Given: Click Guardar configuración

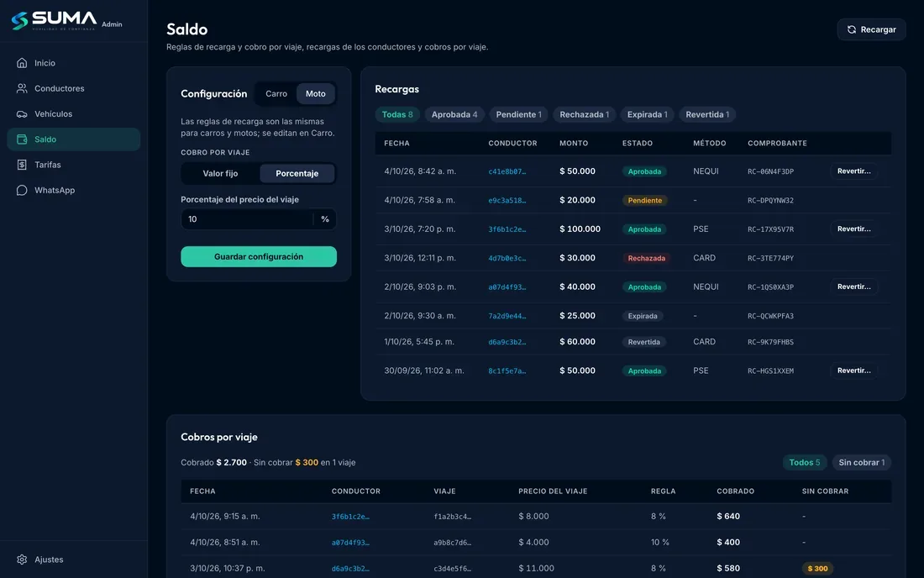Looking at the screenshot, I should tap(259, 257).
